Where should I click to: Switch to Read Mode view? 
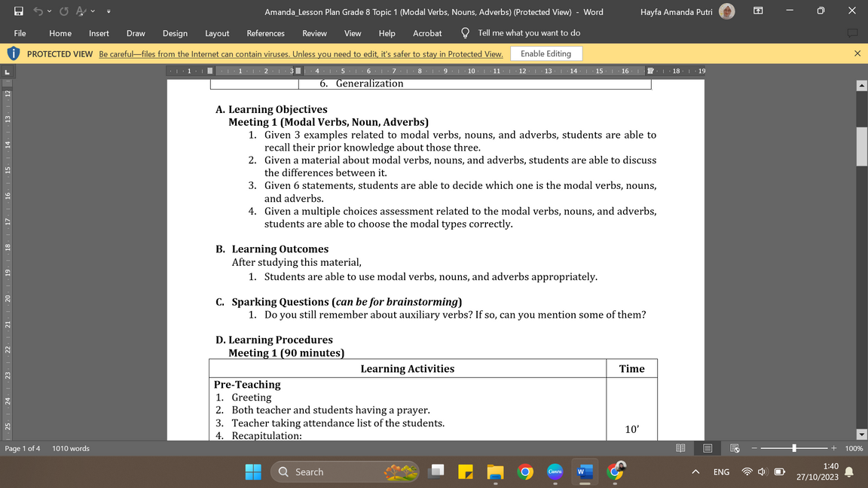[680, 448]
